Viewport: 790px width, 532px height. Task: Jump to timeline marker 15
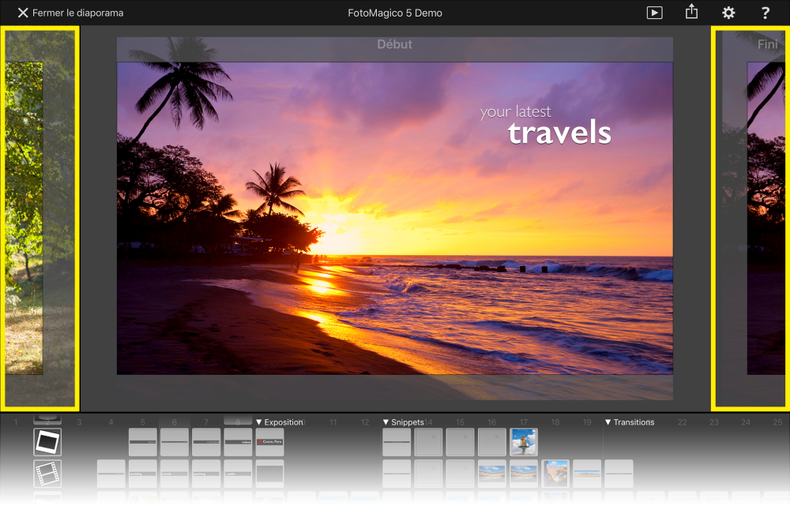[460, 422]
